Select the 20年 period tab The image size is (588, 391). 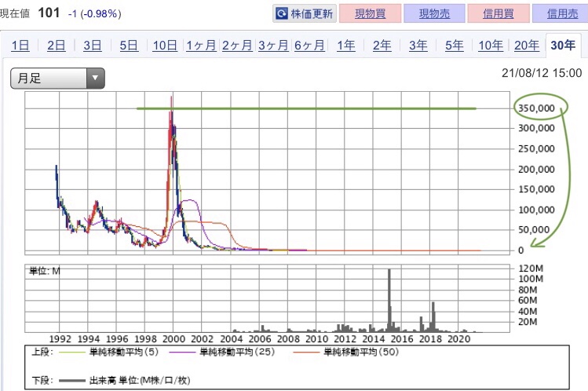coord(527,46)
